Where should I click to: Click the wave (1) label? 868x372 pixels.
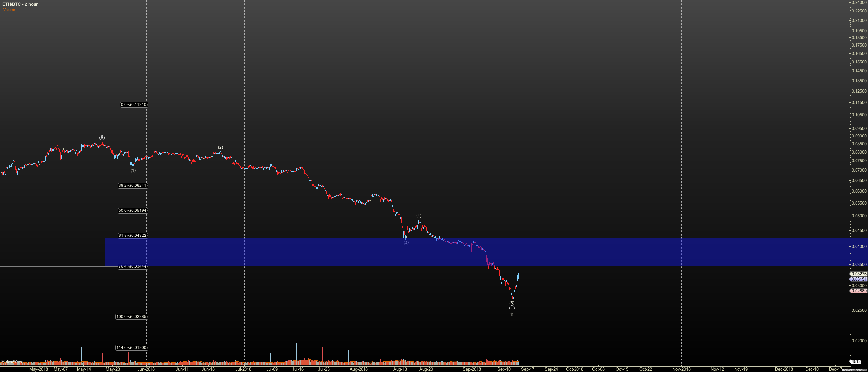pos(133,170)
